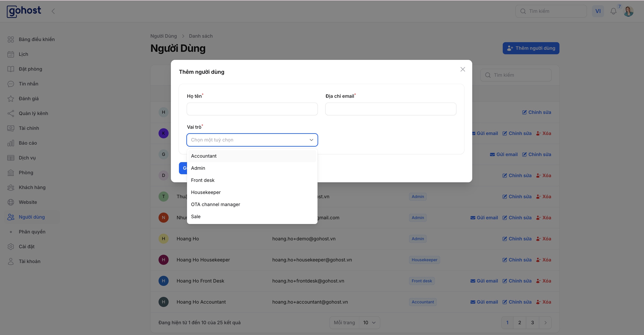
Task: Click the Front desk role badge
Action: pyautogui.click(x=422, y=281)
